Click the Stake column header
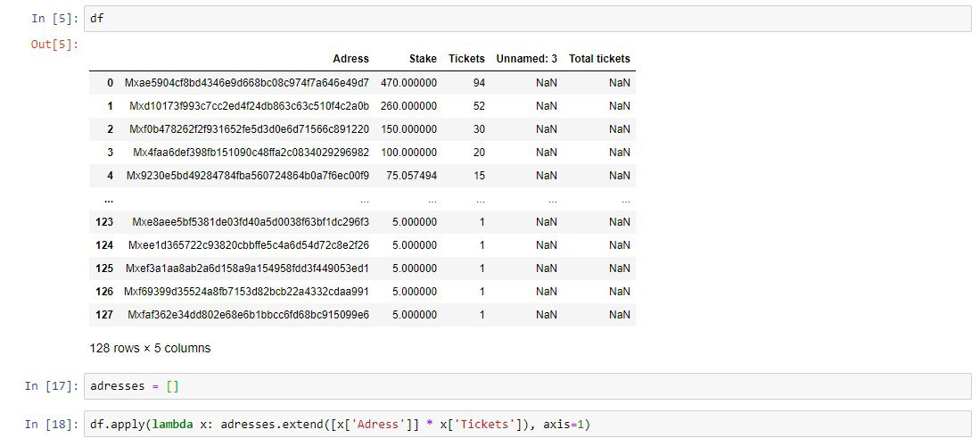This screenshot has width=980, height=438. click(424, 59)
